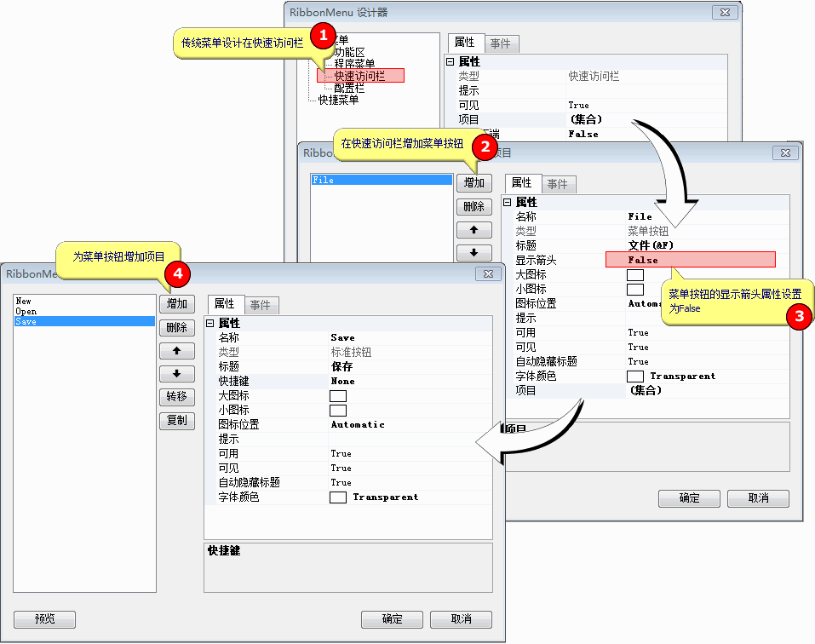Click the down arrow button beside the New/Open/Save list
Screen dimensions: 815x644
tap(176, 374)
